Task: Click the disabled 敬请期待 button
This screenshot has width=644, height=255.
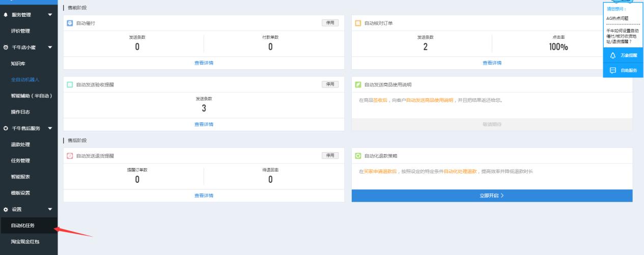Action: pyautogui.click(x=492, y=124)
